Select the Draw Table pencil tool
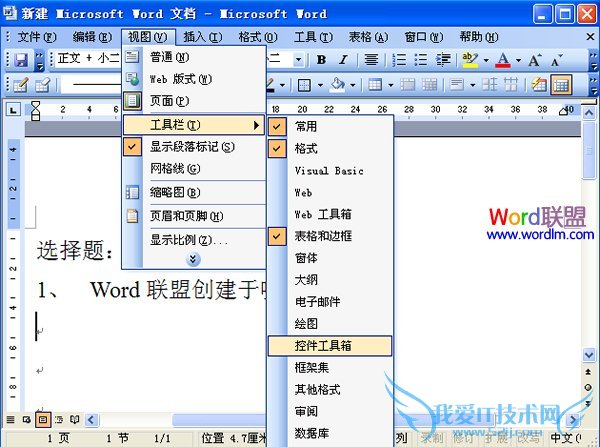The height and width of the screenshot is (447, 600). pos(20,85)
